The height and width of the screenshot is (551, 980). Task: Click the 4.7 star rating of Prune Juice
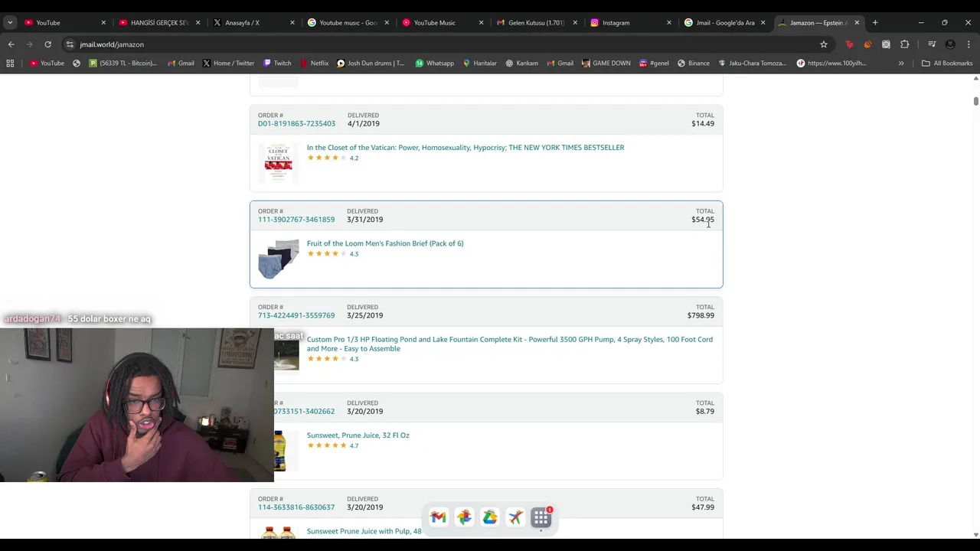pyautogui.click(x=333, y=445)
